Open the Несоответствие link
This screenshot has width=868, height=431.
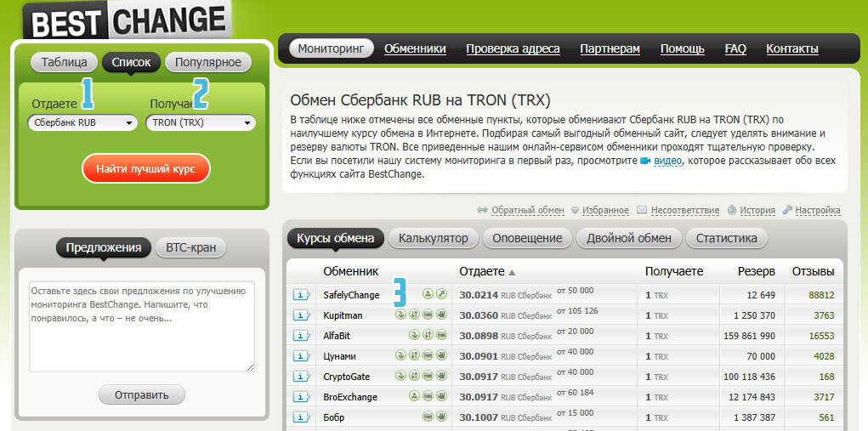pyautogui.click(x=685, y=210)
